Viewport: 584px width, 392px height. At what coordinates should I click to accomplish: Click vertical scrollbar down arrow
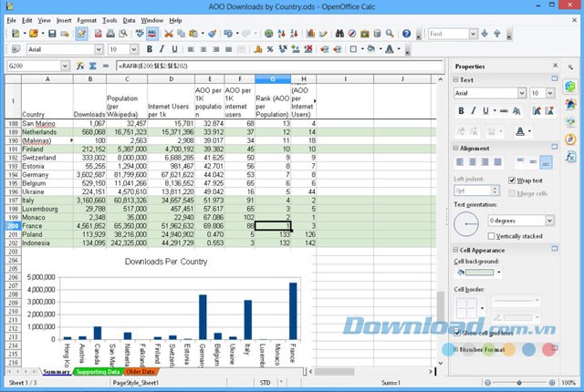click(x=440, y=363)
